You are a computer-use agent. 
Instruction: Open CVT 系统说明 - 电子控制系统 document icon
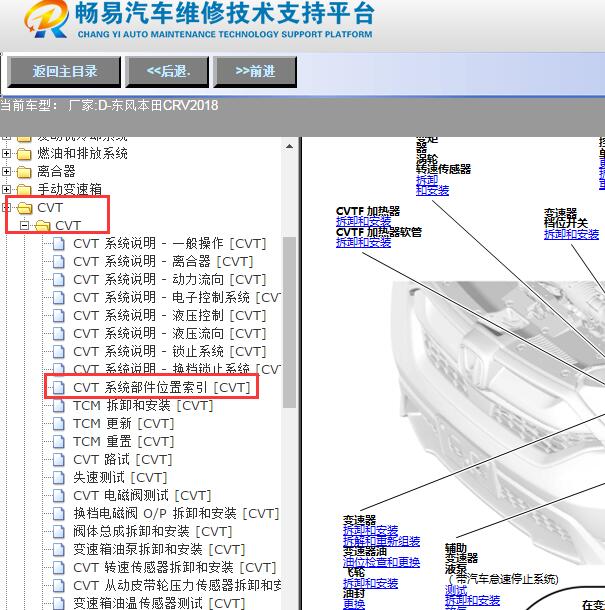(x=59, y=298)
